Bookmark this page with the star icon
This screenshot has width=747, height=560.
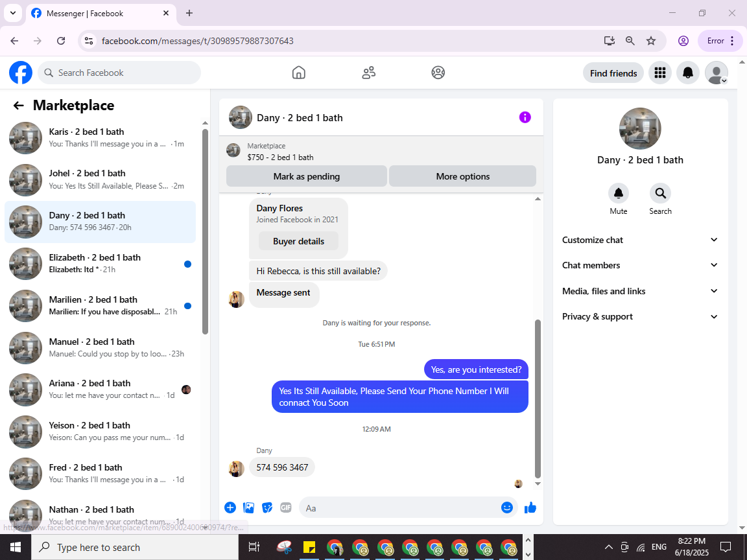pyautogui.click(x=651, y=41)
